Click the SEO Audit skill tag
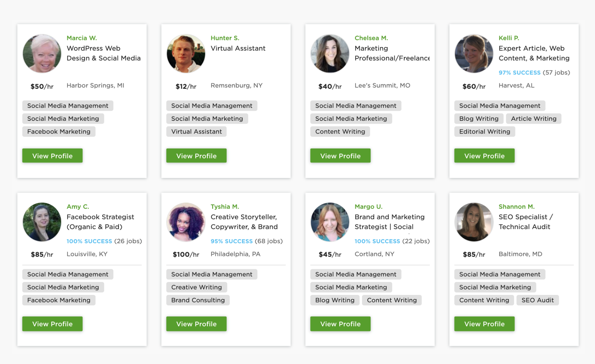The width and height of the screenshot is (595, 364). [538, 300]
